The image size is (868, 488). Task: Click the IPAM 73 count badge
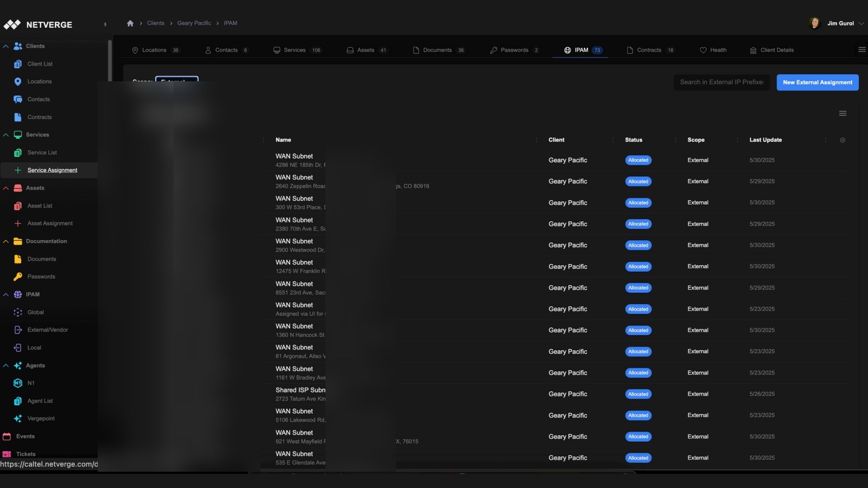click(597, 50)
